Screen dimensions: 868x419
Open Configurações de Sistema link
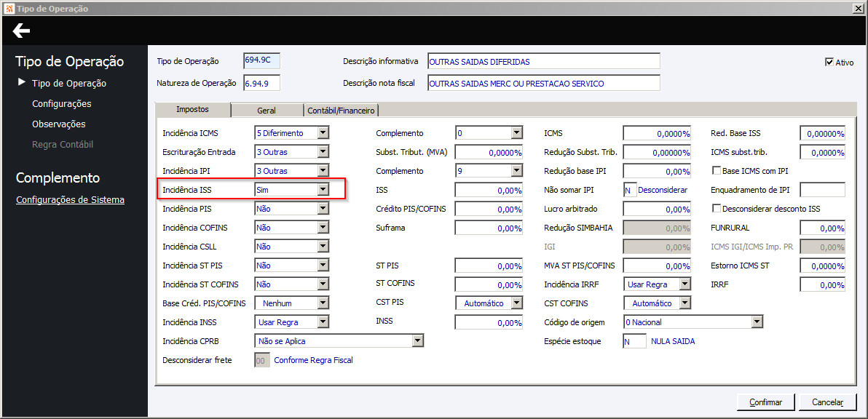[70, 200]
